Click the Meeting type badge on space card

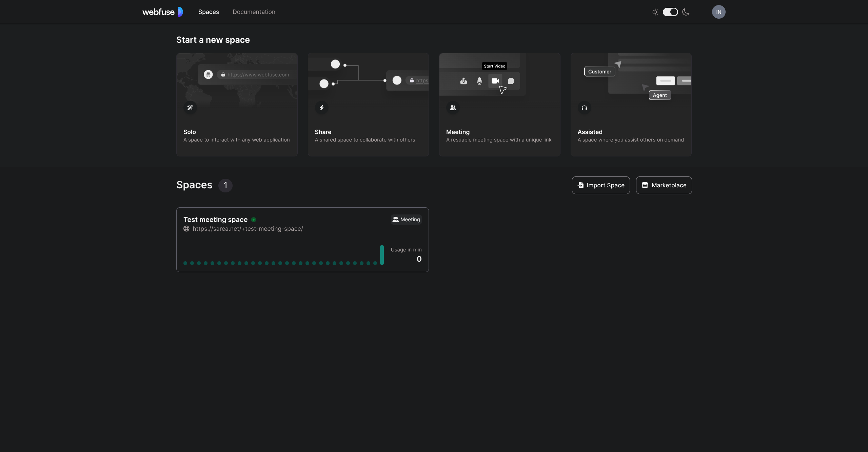point(406,220)
